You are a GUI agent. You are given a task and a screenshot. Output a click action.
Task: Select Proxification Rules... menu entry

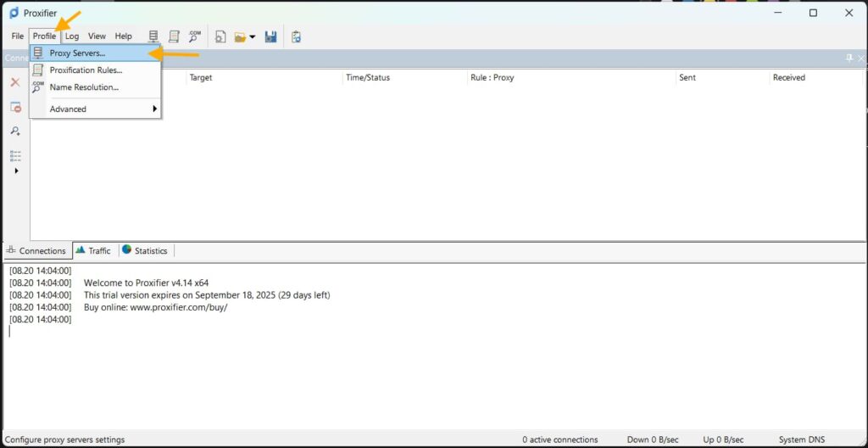[x=95, y=70]
